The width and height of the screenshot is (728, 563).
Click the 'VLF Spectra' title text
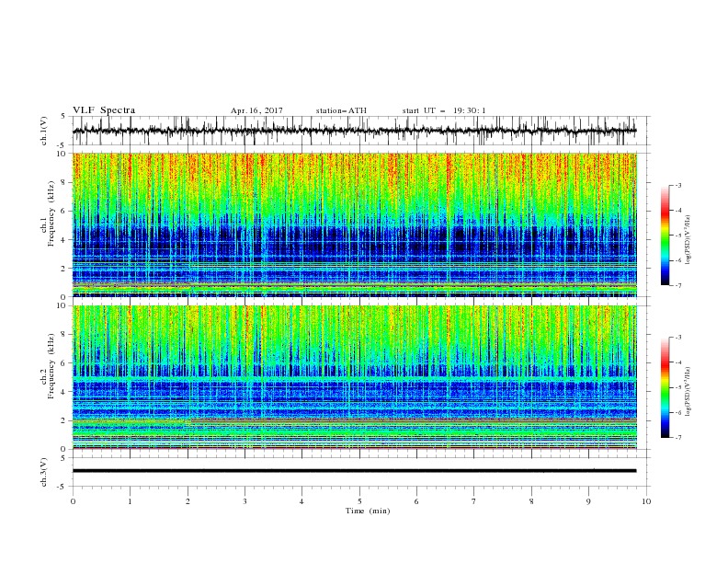point(104,110)
